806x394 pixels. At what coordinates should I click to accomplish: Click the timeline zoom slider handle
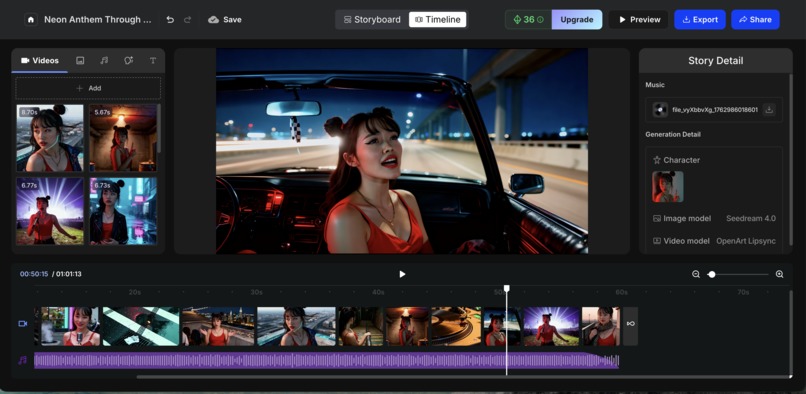tap(711, 274)
